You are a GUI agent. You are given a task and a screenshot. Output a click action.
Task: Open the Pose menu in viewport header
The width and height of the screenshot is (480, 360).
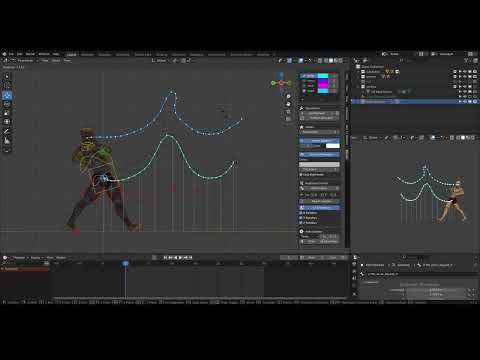[x=67, y=60]
